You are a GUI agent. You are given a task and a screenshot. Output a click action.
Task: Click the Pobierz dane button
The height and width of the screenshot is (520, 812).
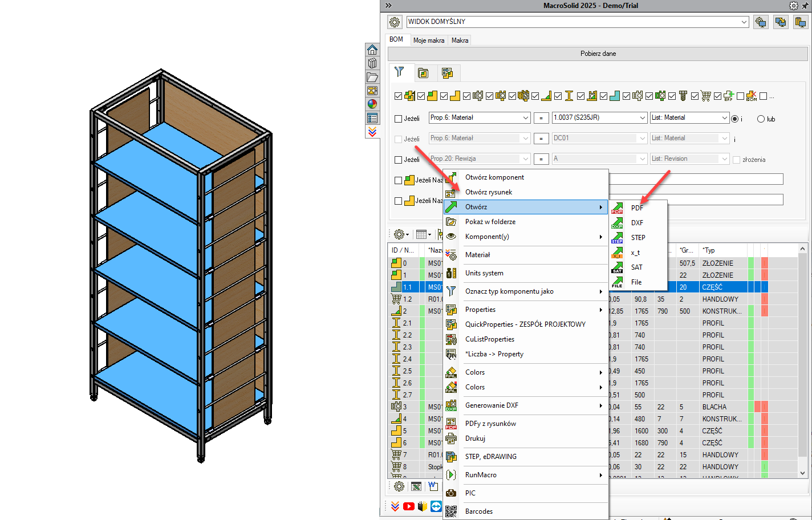coord(598,54)
